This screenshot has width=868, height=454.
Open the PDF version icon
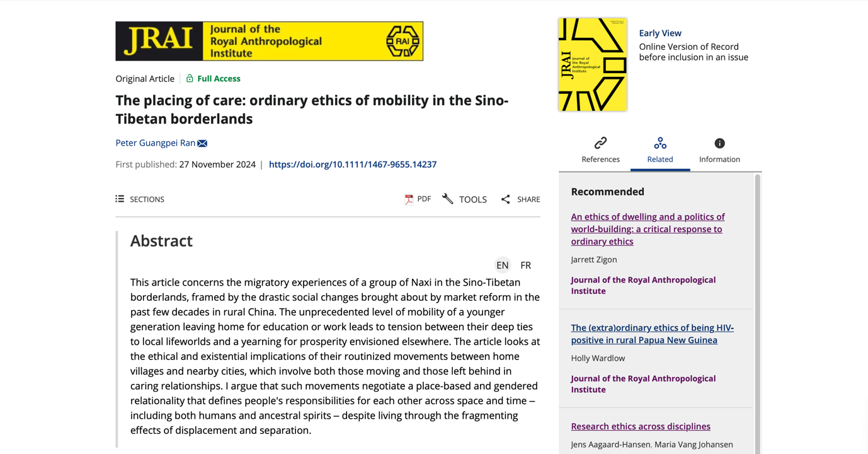409,199
